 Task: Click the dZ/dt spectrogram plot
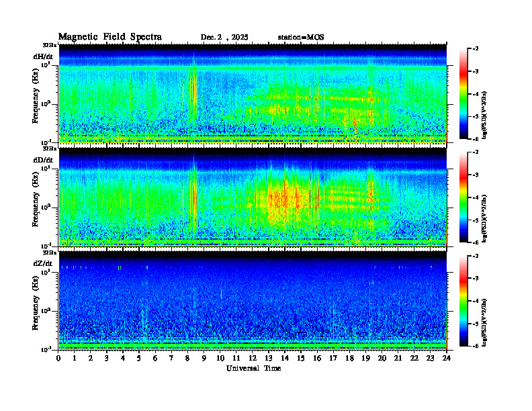(x=253, y=300)
